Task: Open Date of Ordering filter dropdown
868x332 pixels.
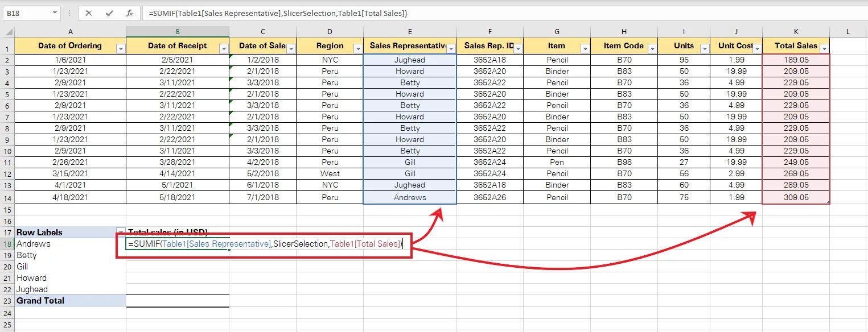Action: (120, 49)
